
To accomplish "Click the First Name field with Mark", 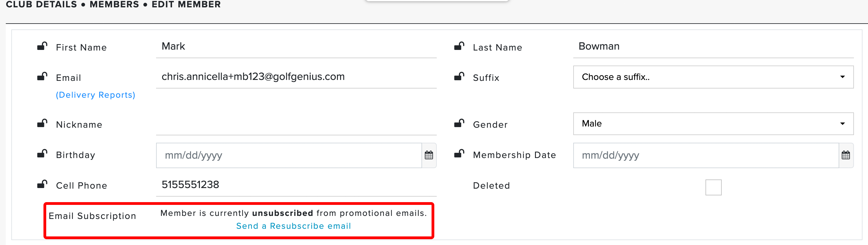I will click(x=296, y=47).
